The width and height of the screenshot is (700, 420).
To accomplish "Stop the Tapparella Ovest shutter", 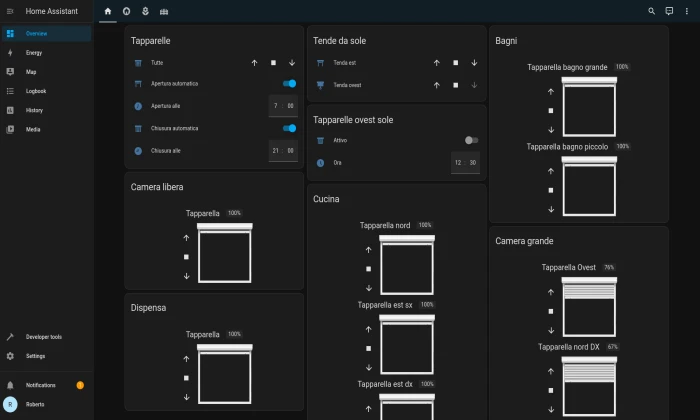I will pos(550,311).
